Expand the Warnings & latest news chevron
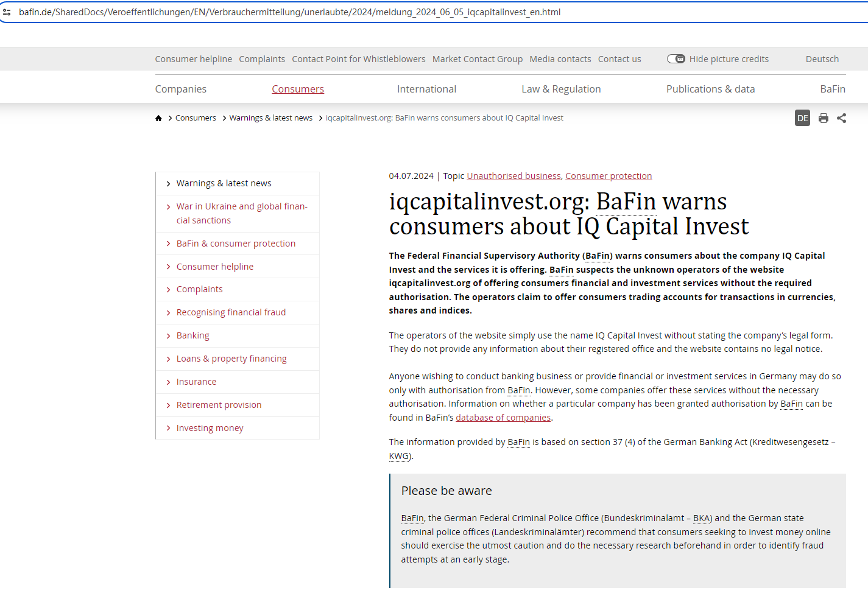The width and height of the screenshot is (868, 596). click(169, 184)
